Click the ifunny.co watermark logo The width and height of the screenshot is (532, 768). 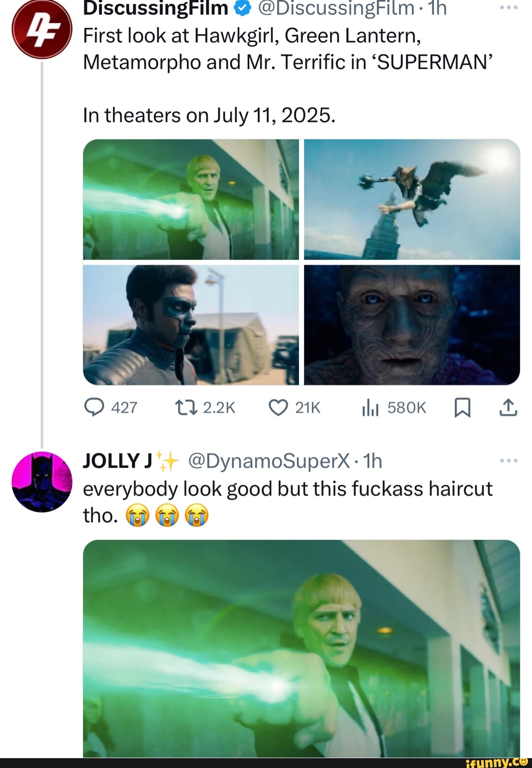coord(498,762)
